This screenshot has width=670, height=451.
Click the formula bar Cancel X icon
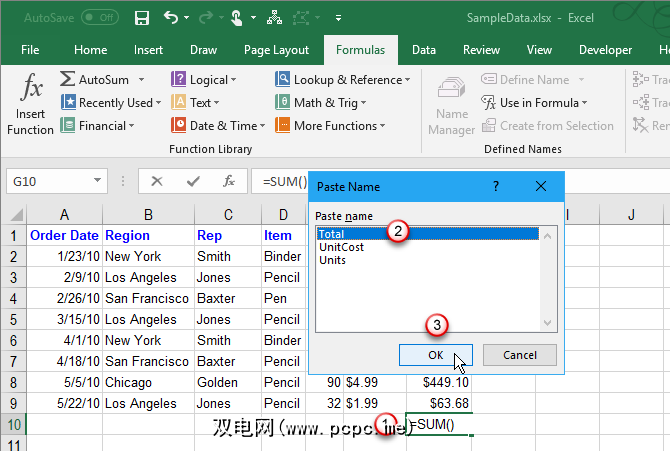click(x=157, y=181)
